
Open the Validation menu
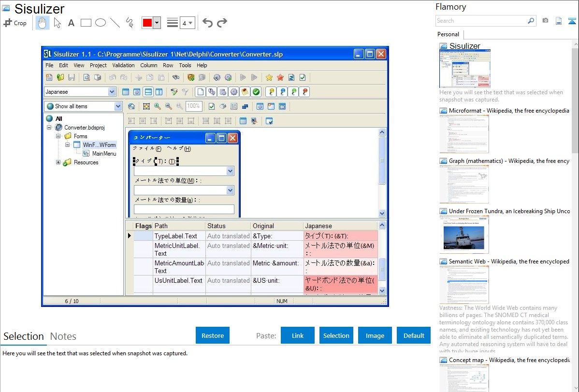pos(123,65)
